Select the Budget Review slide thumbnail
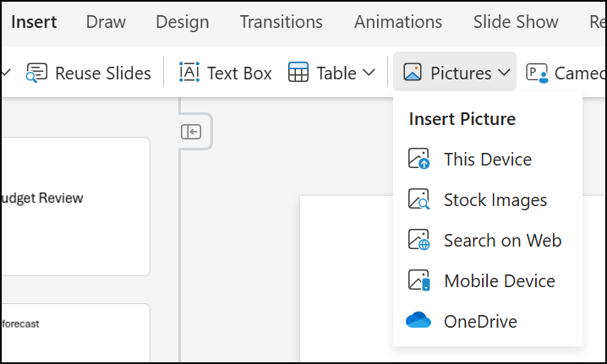The width and height of the screenshot is (607, 364). click(x=74, y=206)
